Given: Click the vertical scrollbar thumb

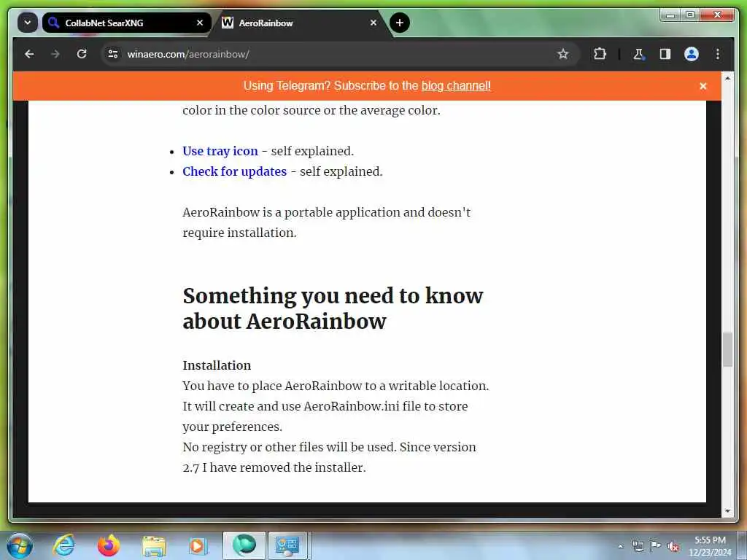Looking at the screenshot, I should 727,350.
